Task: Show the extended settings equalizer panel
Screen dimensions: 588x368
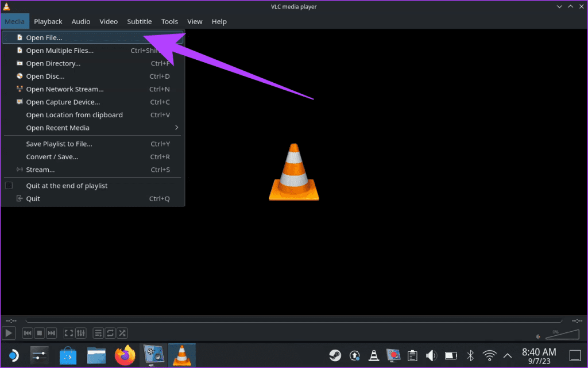Action: coord(80,333)
